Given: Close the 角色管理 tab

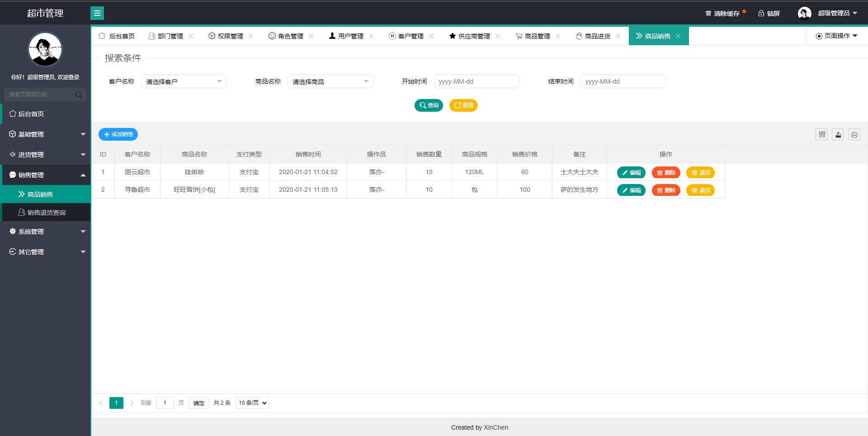Looking at the screenshot, I should pos(311,36).
